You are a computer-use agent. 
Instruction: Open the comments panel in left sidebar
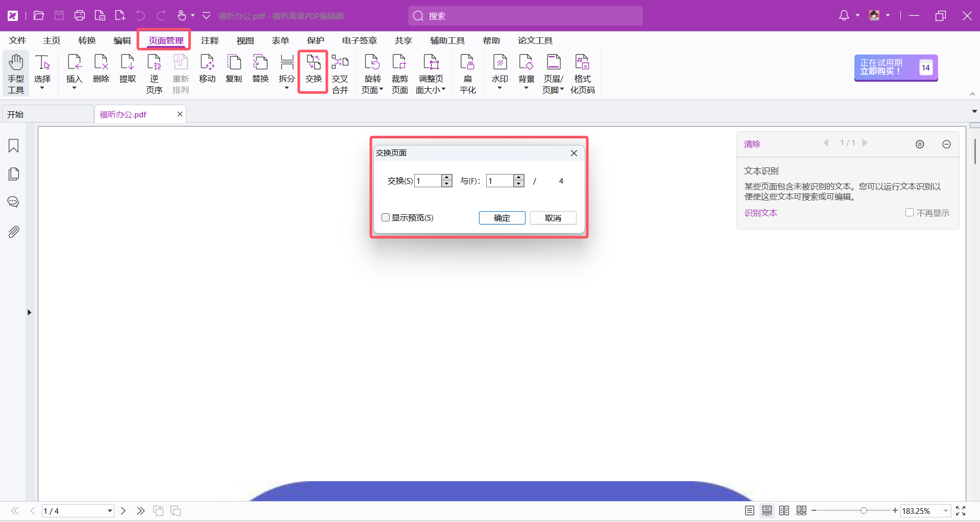pyautogui.click(x=14, y=202)
